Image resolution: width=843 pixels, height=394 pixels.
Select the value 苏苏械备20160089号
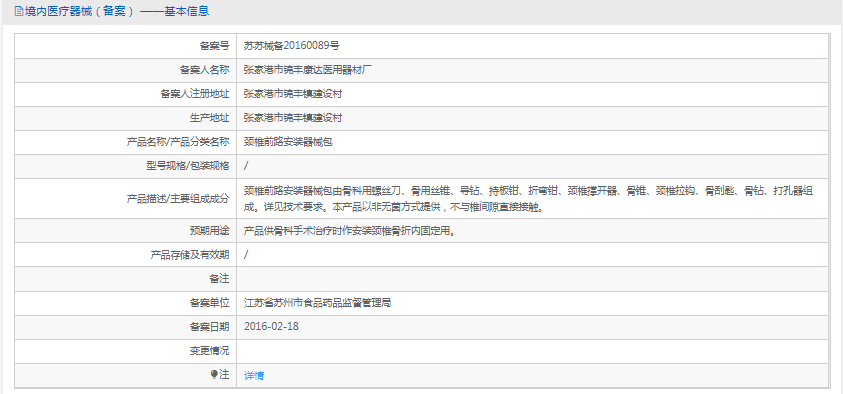(292, 46)
